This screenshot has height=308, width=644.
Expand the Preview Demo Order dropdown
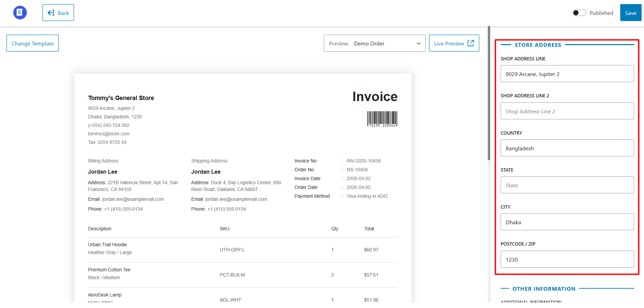[x=374, y=43]
